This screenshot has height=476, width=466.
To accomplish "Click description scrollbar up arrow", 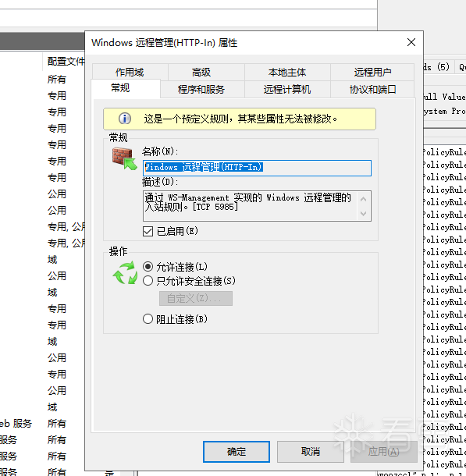I will (x=364, y=199).
